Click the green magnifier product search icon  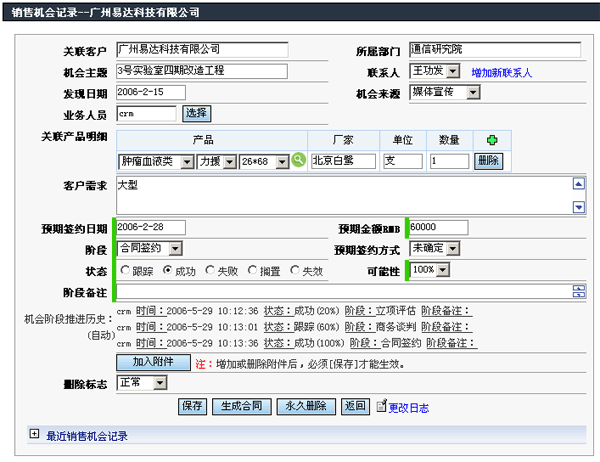pos(298,160)
